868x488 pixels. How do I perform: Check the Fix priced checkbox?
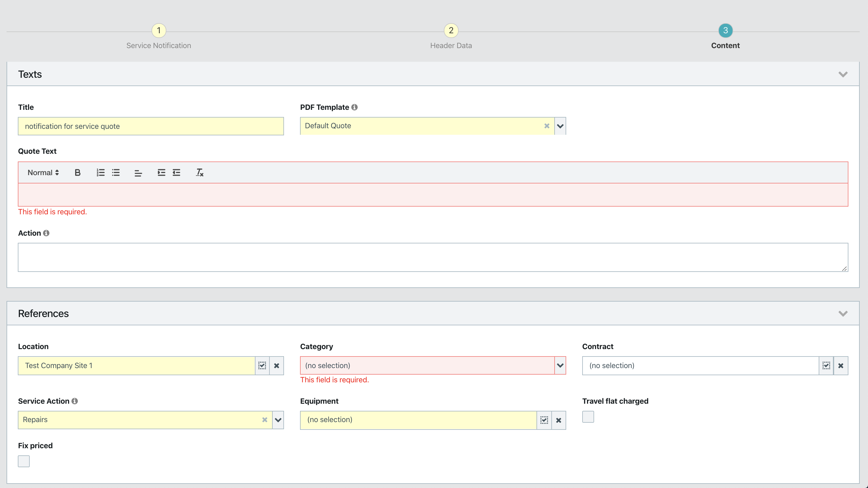(24, 461)
